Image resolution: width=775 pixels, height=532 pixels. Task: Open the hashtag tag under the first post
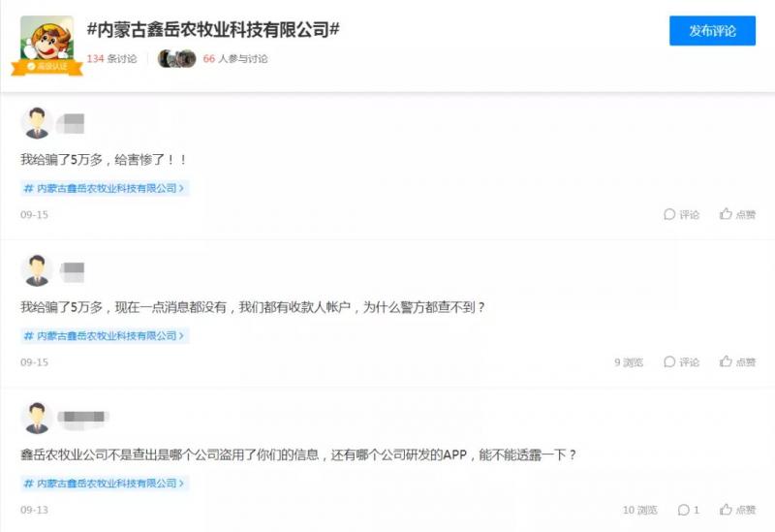click(x=105, y=188)
